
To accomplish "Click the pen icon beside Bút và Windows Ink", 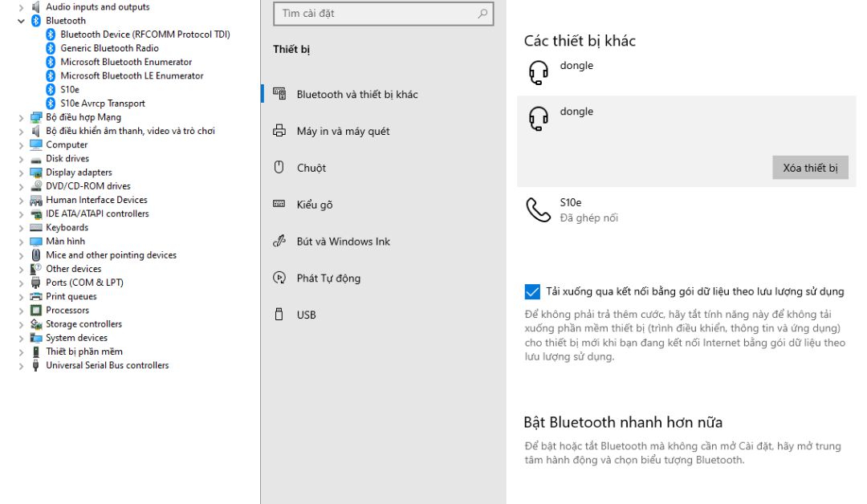I will point(279,242).
